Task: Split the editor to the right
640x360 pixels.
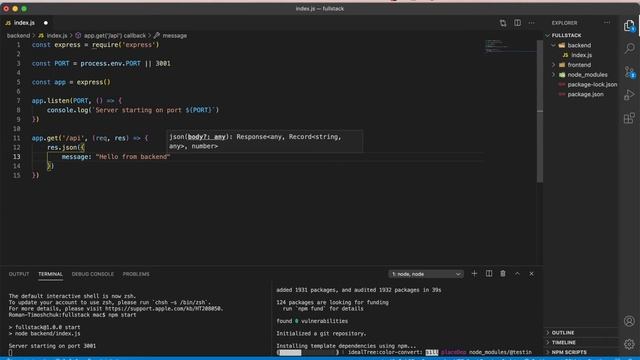Action: point(517,23)
